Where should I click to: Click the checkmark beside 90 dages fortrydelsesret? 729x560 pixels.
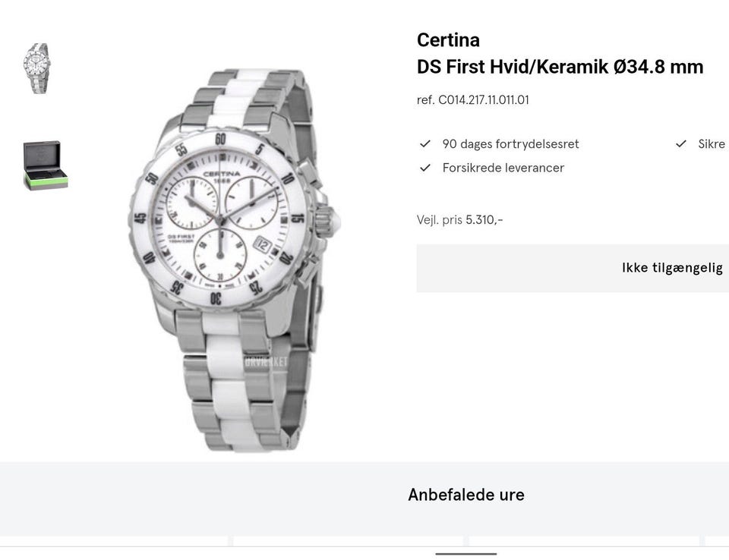point(425,143)
